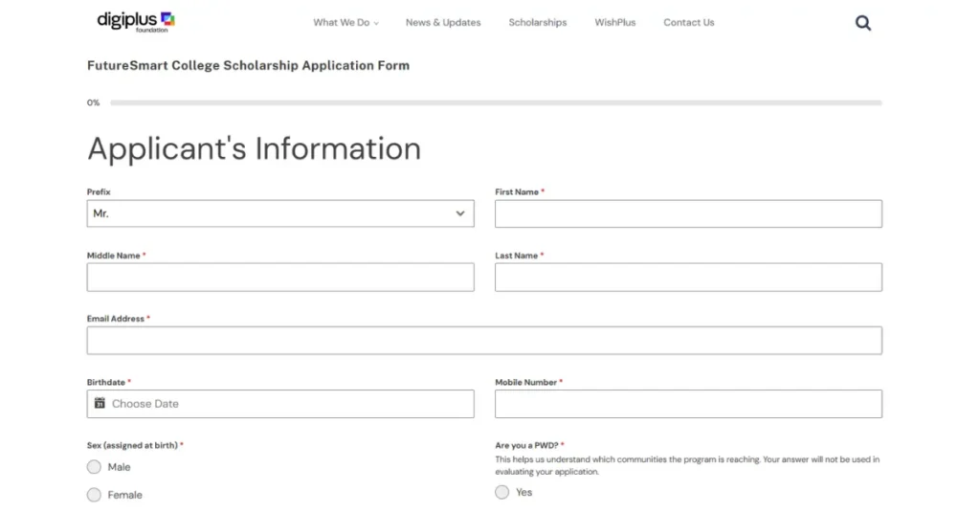Image resolution: width=980 pixels, height=513 pixels.
Task: Open Contact Us nav item
Action: 689,23
